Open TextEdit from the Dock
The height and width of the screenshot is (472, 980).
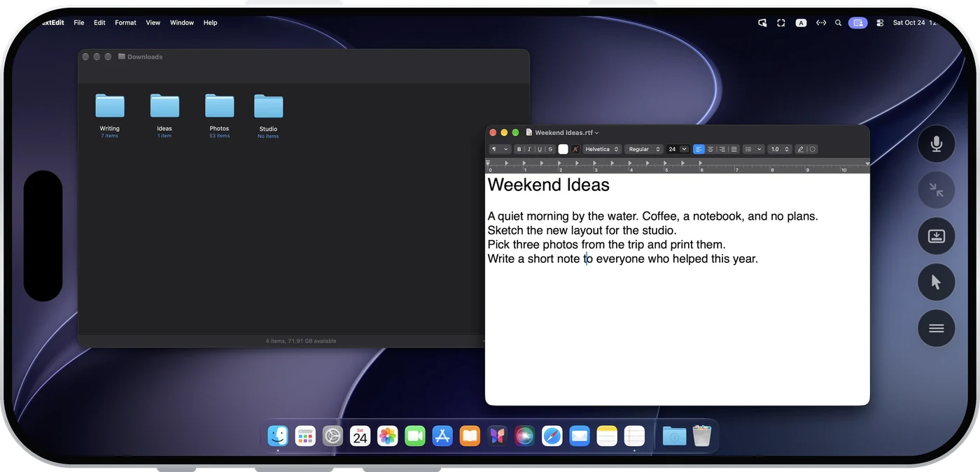point(634,436)
